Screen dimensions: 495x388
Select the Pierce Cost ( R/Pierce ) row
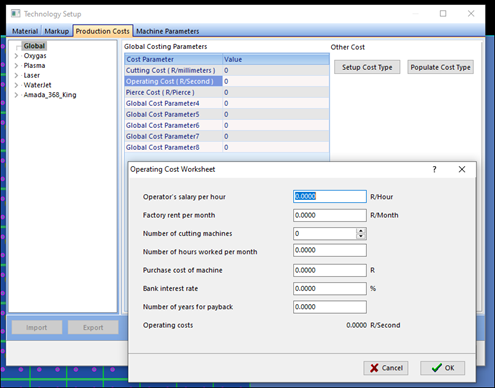[x=227, y=92]
